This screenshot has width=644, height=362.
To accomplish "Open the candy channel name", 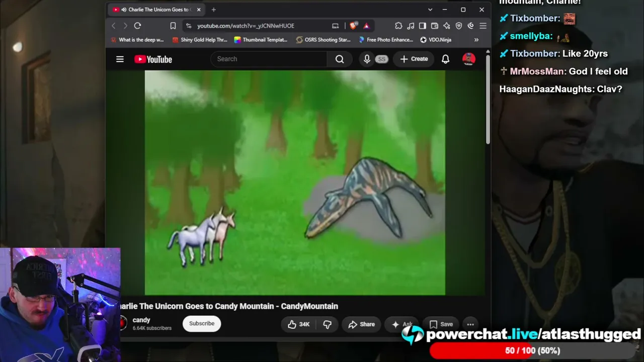I will point(141,320).
